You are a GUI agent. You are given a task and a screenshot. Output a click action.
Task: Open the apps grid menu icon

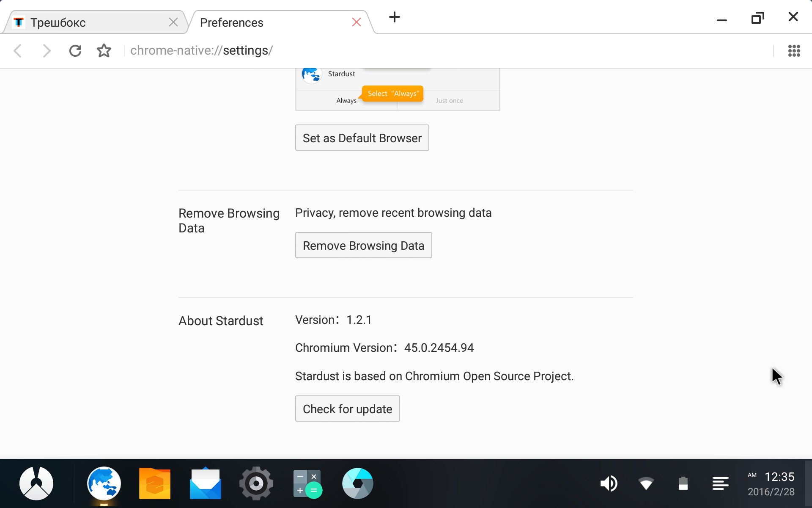(794, 51)
